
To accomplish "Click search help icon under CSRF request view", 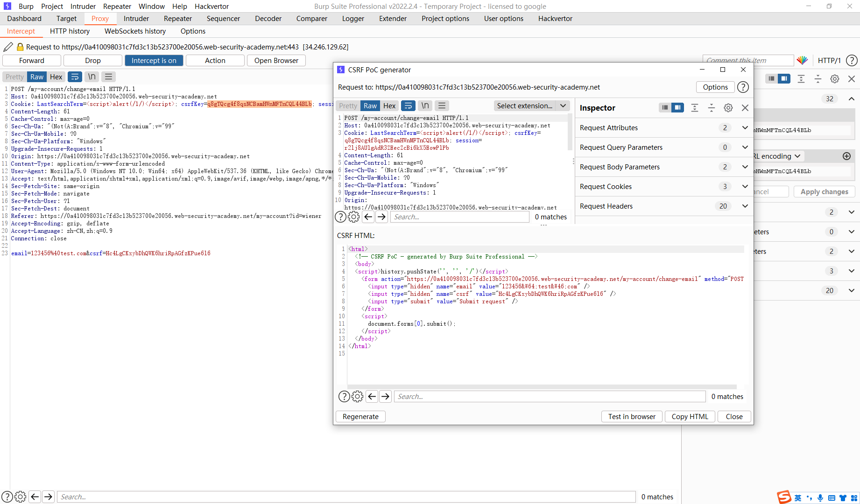I will (x=341, y=217).
